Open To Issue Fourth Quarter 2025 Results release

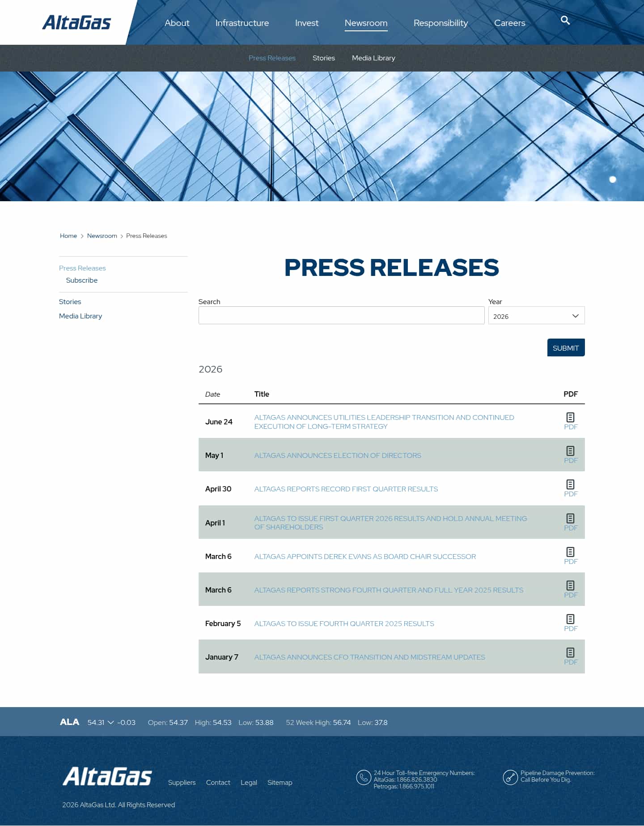pos(344,623)
